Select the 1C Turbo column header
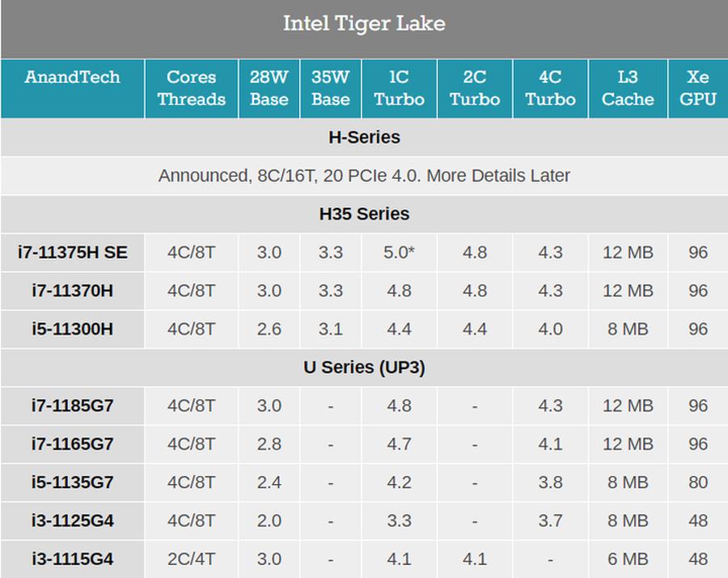Viewport: 728px width, 578px height. 399,88
